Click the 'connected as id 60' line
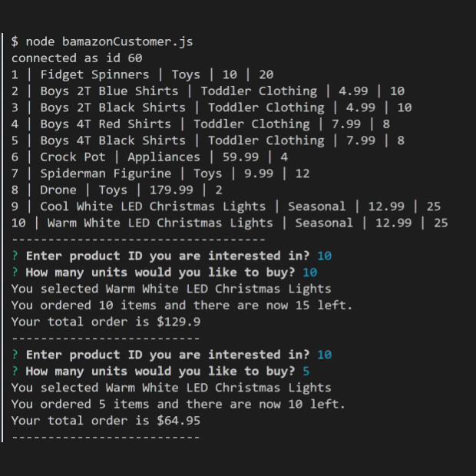The image size is (476, 476). pyautogui.click(x=77, y=58)
